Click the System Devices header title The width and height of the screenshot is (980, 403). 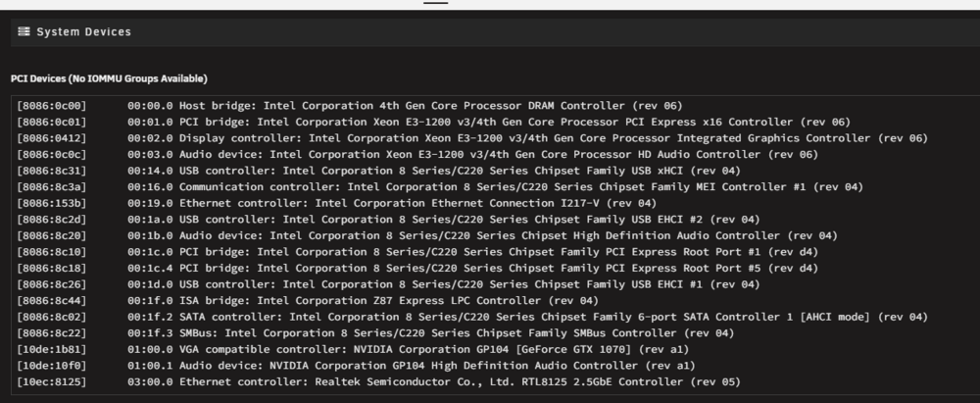click(x=83, y=32)
